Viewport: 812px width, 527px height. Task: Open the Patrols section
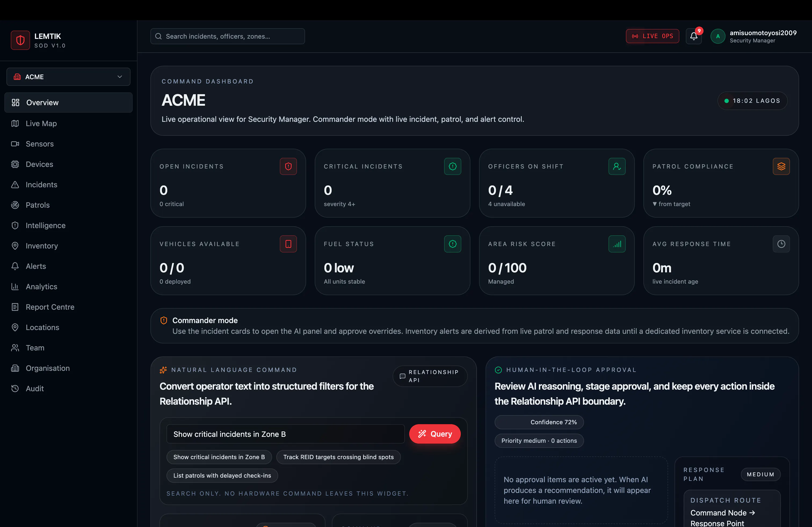point(68,205)
